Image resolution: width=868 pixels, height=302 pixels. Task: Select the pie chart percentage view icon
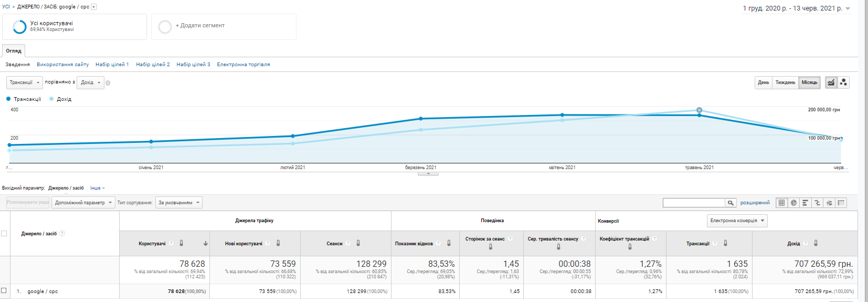pos(793,203)
